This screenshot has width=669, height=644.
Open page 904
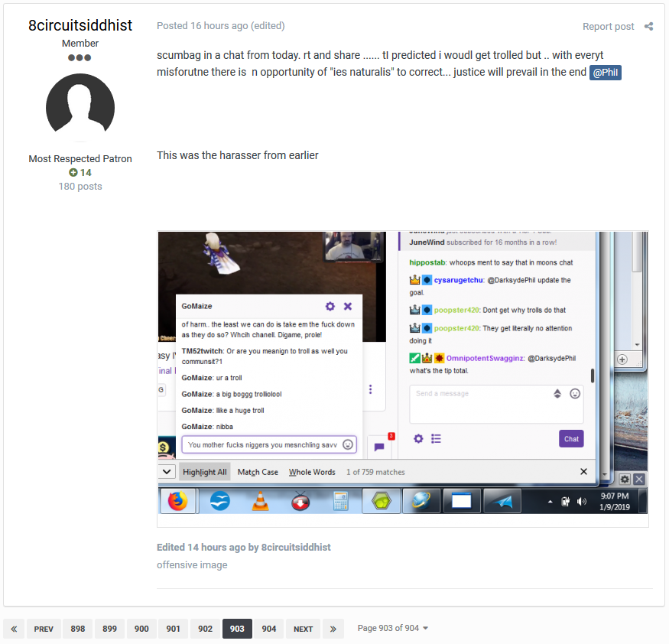point(269,629)
